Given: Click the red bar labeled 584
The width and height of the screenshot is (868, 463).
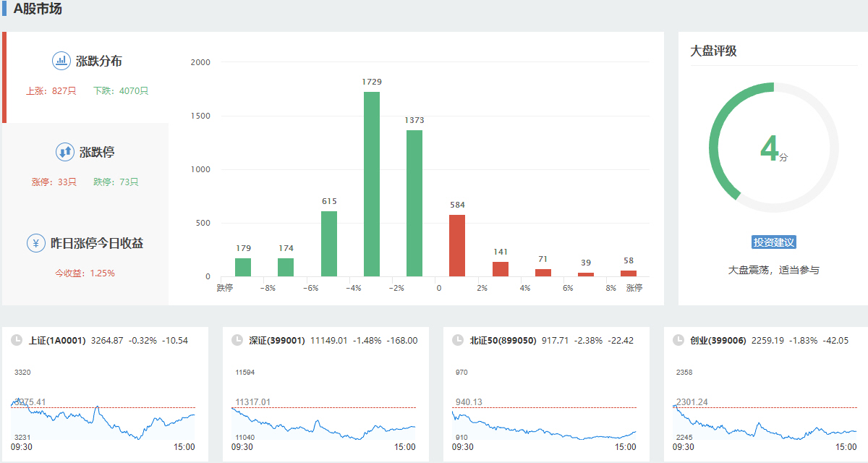Looking at the screenshot, I should pyautogui.click(x=457, y=245).
